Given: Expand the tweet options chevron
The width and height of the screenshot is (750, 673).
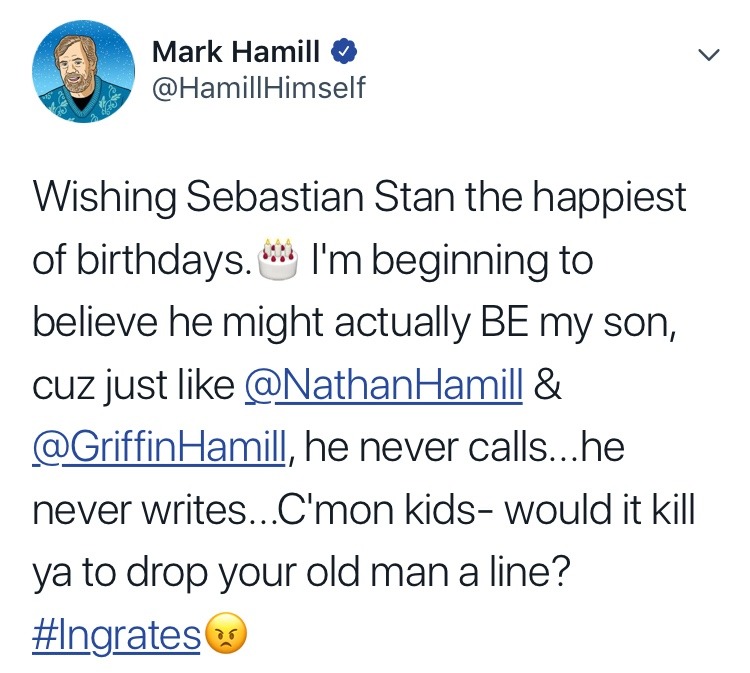Looking at the screenshot, I should [x=707, y=55].
